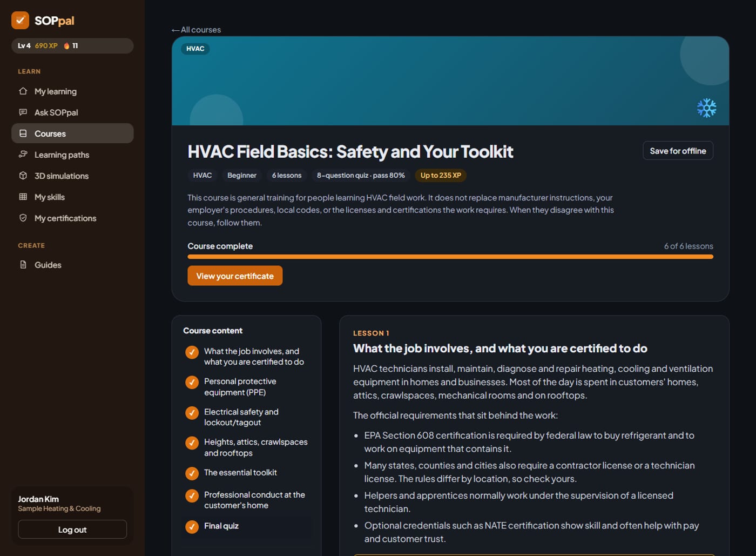This screenshot has width=756, height=556.
Task: Click the checkmark beside Final quiz
Action: pyautogui.click(x=192, y=526)
